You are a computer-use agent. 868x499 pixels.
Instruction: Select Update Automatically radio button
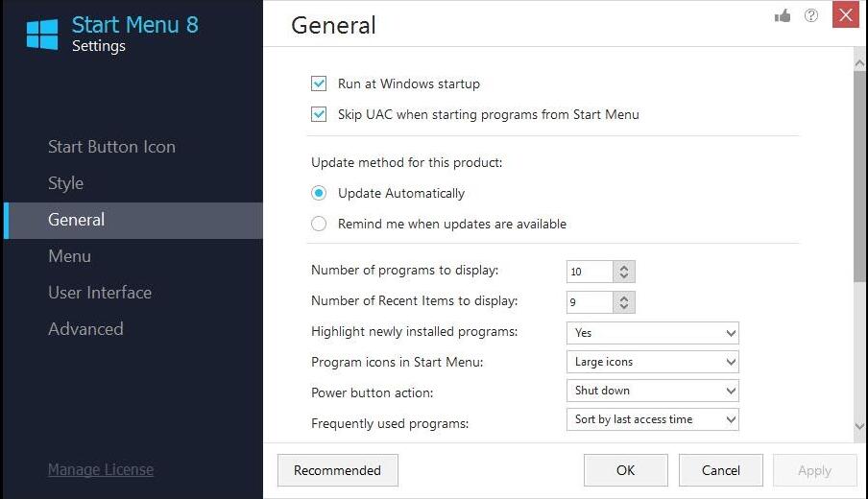pos(319,193)
